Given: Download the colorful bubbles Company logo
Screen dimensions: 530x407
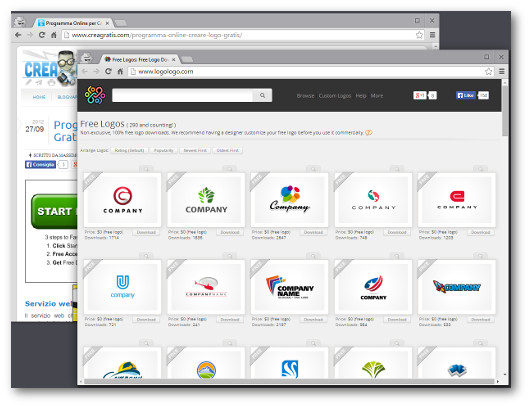Looking at the screenshot, I should pos(313,233).
